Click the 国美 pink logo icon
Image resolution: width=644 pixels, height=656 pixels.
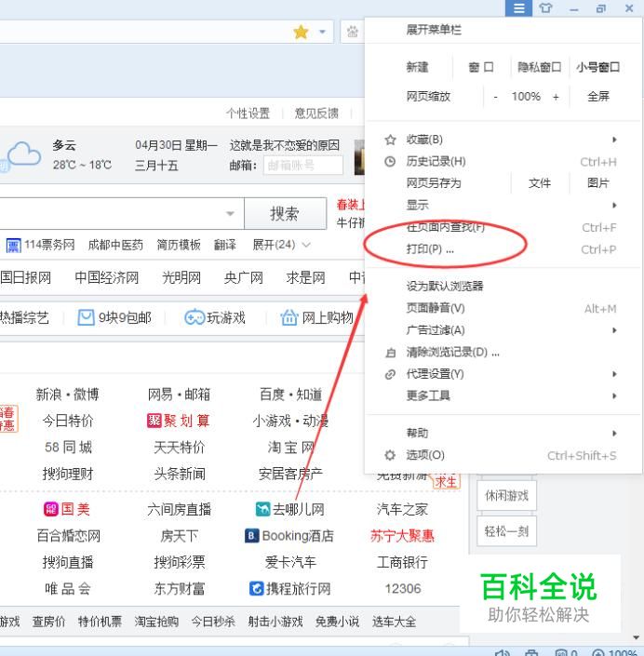51,509
